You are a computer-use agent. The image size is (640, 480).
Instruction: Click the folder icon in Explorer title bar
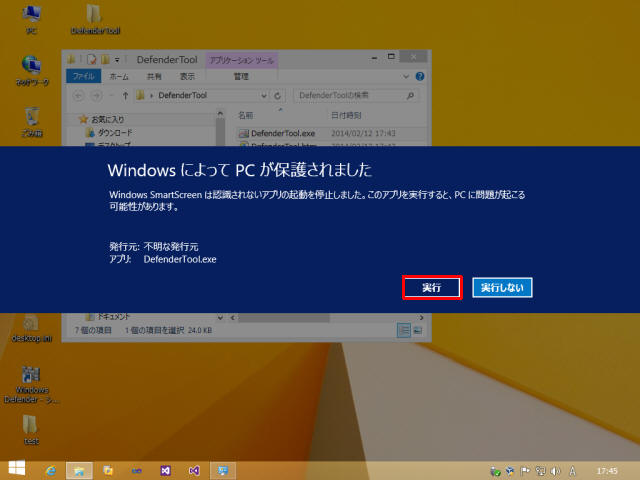(x=71, y=60)
